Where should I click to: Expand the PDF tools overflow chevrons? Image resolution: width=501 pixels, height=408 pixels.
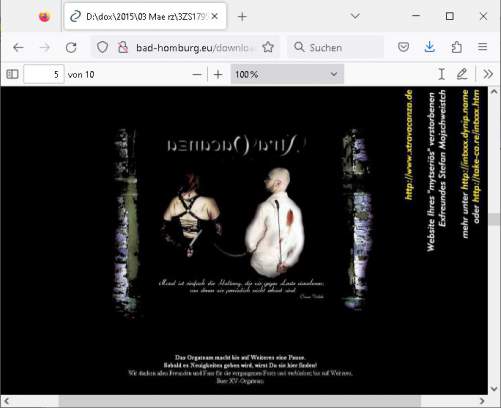pos(488,74)
